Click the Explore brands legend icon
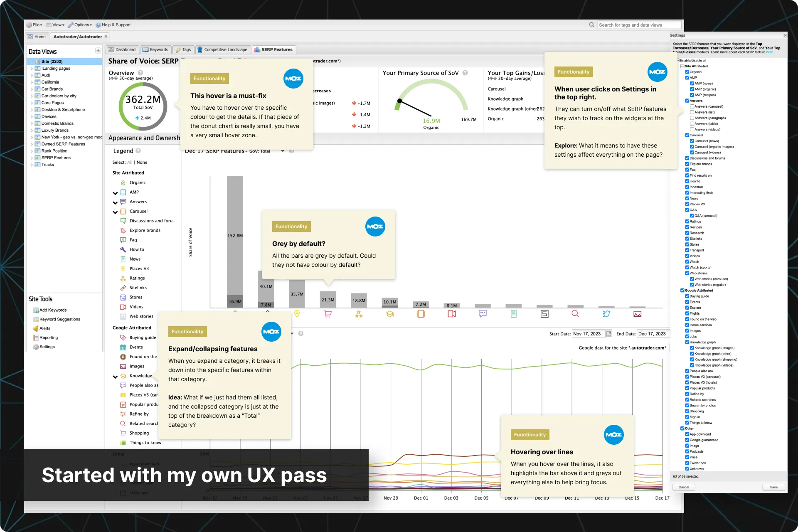The width and height of the screenshot is (798, 532). (x=123, y=230)
